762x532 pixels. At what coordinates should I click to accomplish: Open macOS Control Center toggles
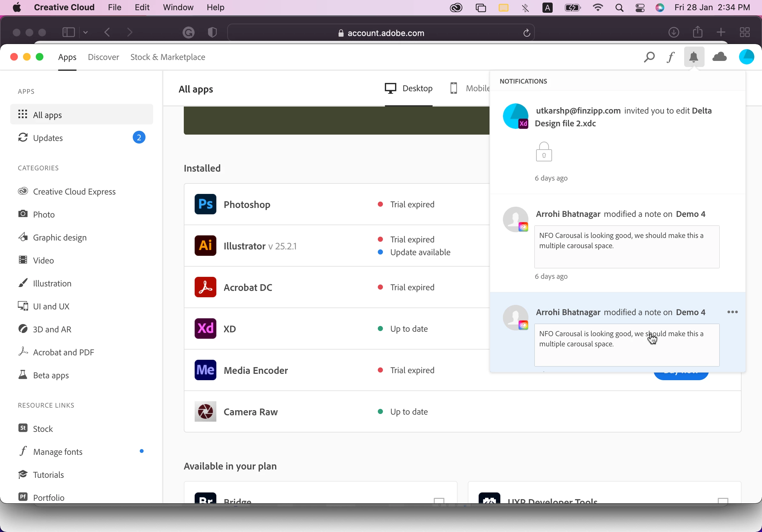[640, 7]
